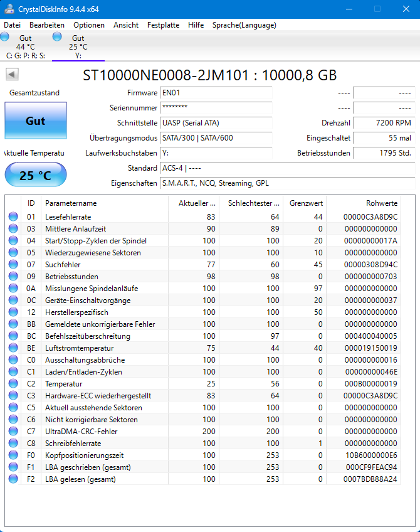Click status orb of Hardware-ECC wiederhergestellt row
The image size is (420, 532).
[x=13, y=396]
